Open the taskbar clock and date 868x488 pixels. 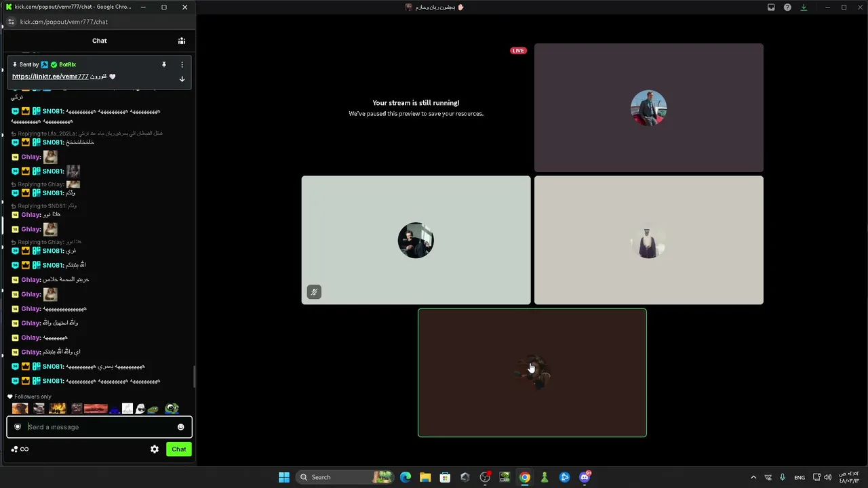pyautogui.click(x=849, y=477)
